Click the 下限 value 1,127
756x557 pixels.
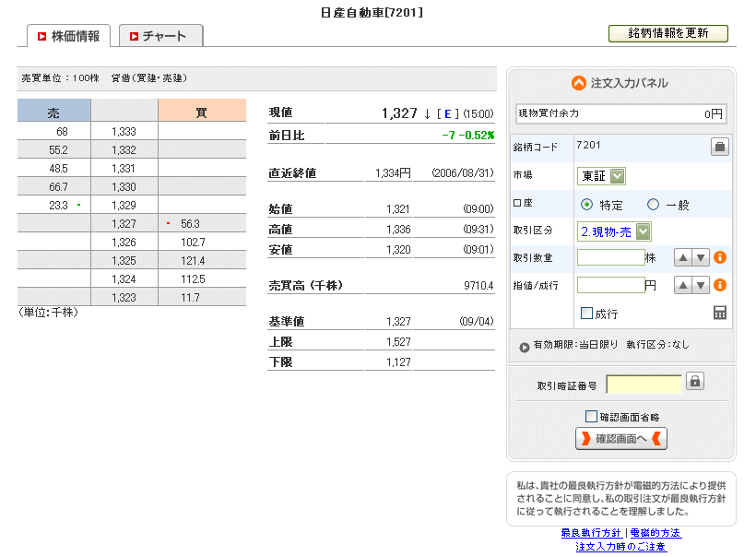(x=398, y=362)
